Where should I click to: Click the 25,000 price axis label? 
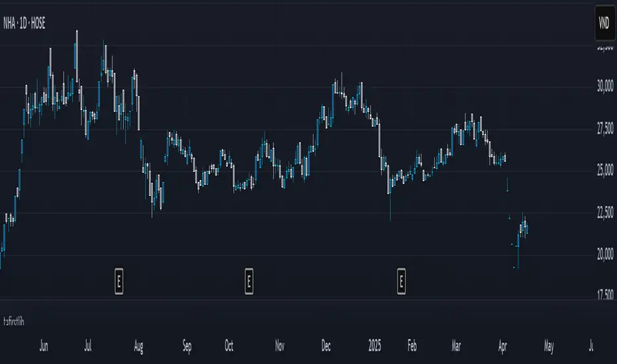605,170
